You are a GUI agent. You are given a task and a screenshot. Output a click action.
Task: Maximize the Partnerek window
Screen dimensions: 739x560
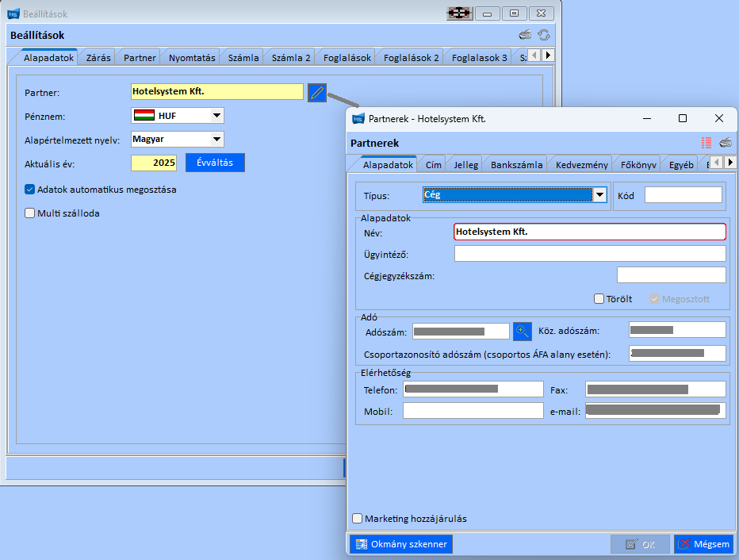683,118
